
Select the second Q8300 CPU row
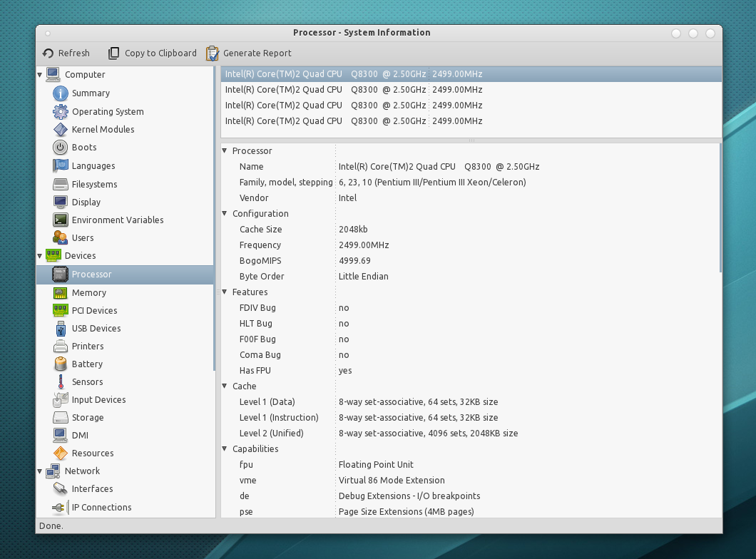coord(471,90)
